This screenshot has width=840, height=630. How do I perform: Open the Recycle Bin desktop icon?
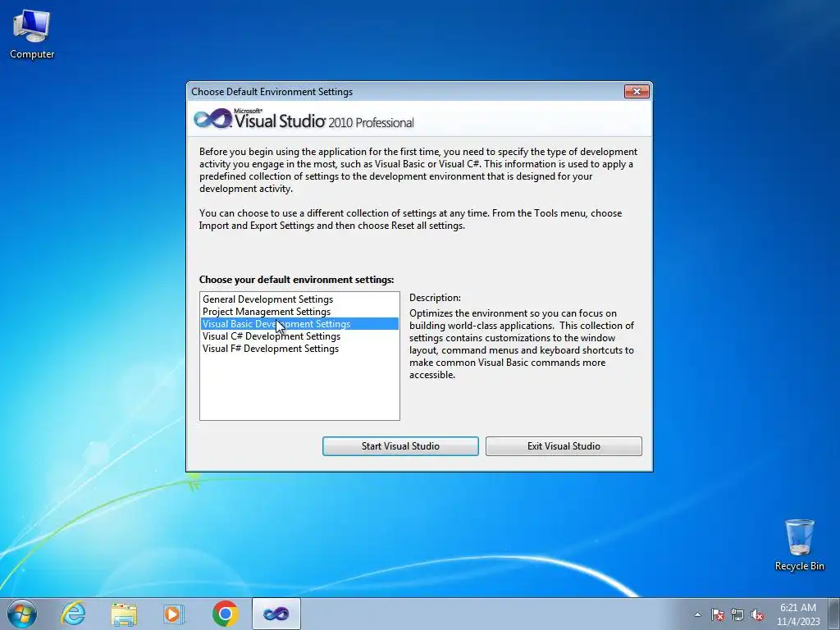click(x=799, y=545)
